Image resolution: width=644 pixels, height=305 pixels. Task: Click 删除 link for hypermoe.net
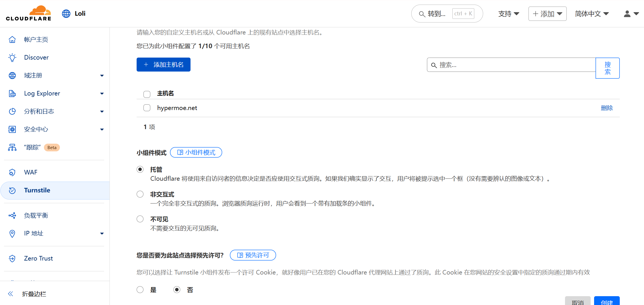(x=607, y=108)
